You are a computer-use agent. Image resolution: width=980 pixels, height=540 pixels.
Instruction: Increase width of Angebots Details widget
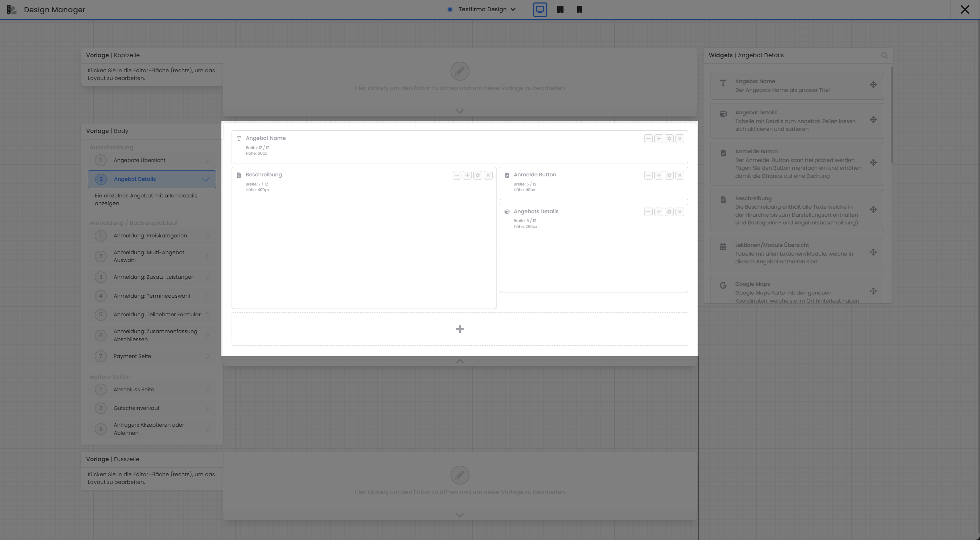coord(659,212)
